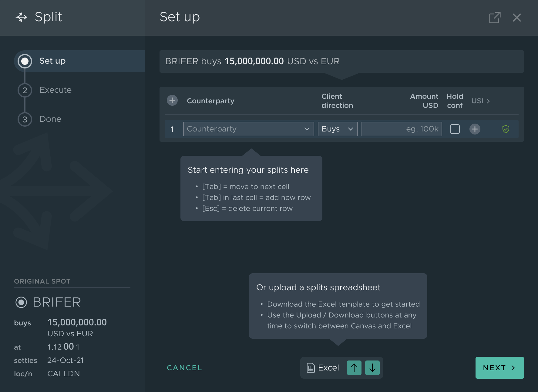The height and width of the screenshot is (392, 538).
Task: Click the row number 1 cell
Action: [x=172, y=129]
